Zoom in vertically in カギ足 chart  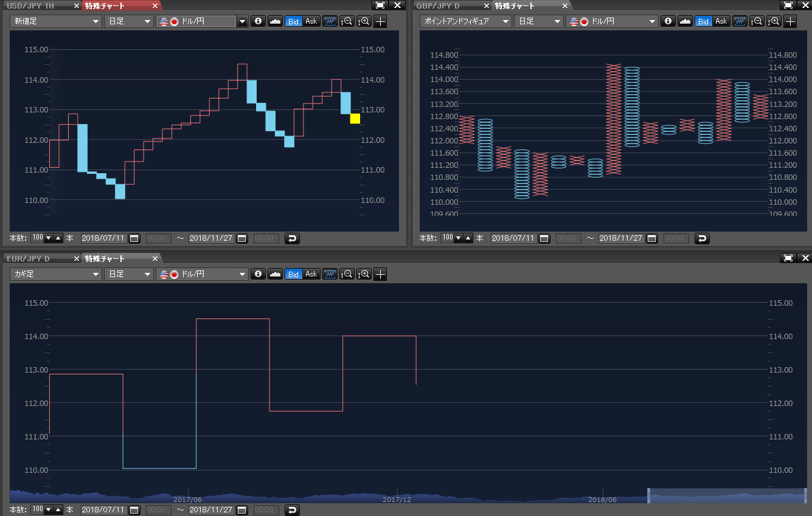click(x=364, y=274)
